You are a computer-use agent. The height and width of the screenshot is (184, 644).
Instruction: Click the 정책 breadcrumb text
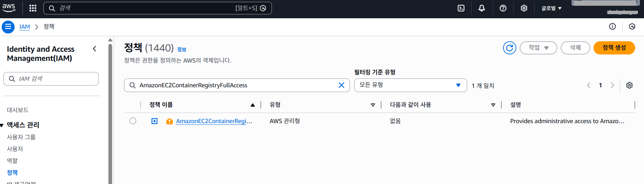[49, 27]
